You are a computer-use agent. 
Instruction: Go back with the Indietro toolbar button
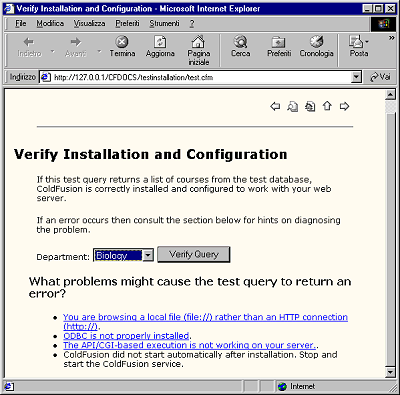click(x=29, y=47)
